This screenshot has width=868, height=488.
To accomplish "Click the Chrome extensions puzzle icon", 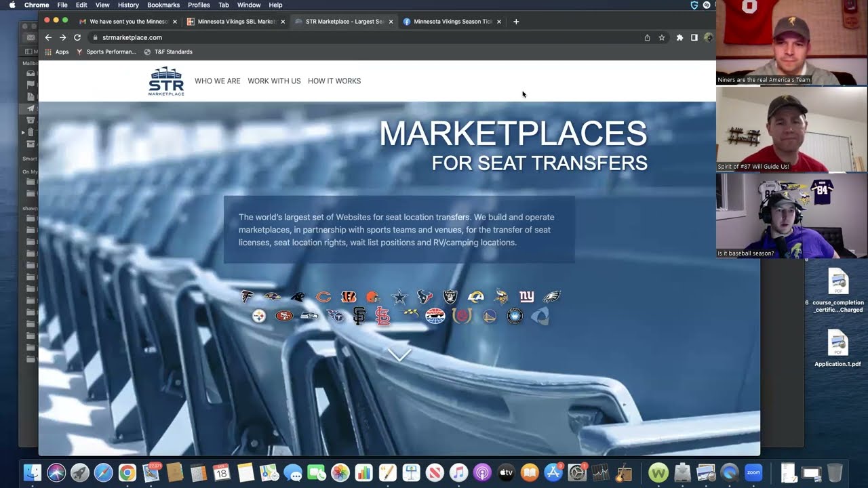I will [x=679, y=38].
